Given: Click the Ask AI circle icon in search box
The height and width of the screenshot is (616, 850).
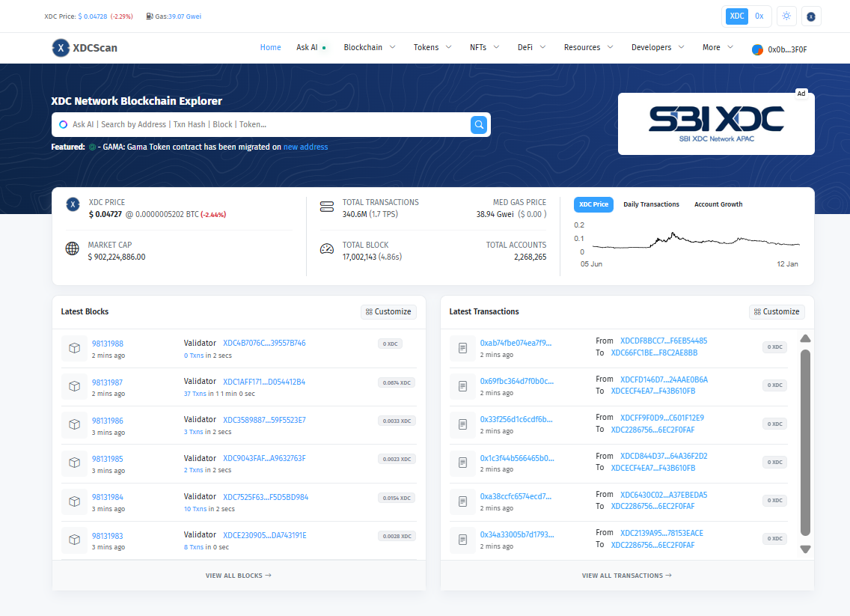Looking at the screenshot, I should [64, 125].
